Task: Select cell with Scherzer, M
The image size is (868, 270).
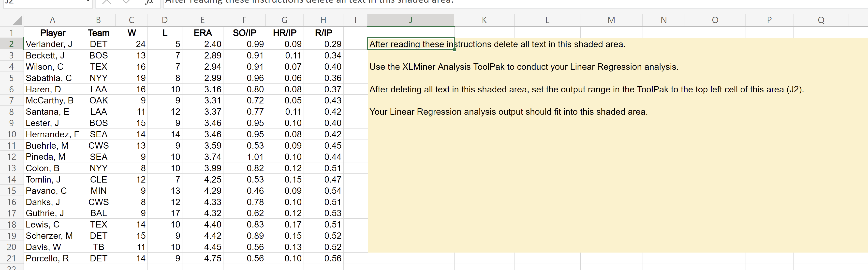Action: 53,236
